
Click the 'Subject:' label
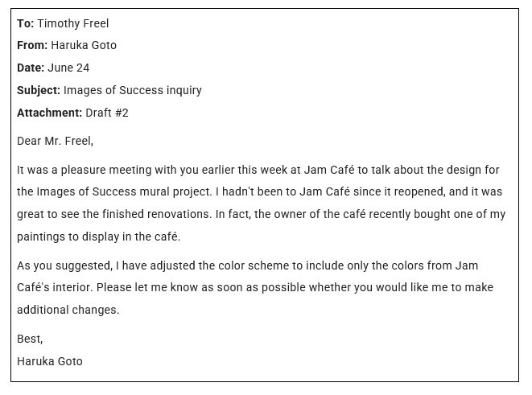pyautogui.click(x=39, y=91)
